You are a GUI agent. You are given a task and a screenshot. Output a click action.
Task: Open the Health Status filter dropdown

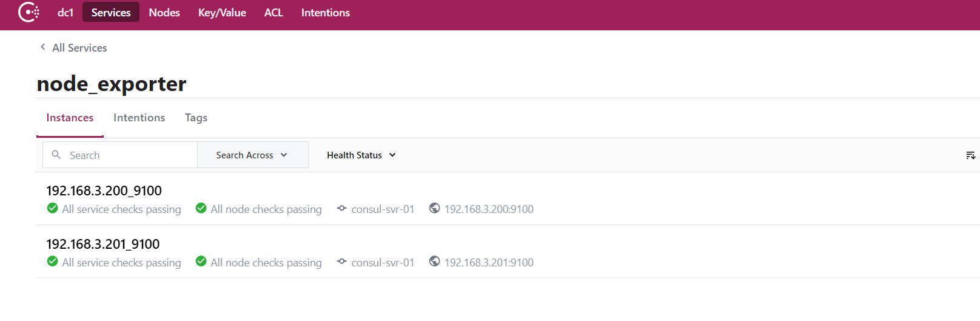pyautogui.click(x=361, y=155)
